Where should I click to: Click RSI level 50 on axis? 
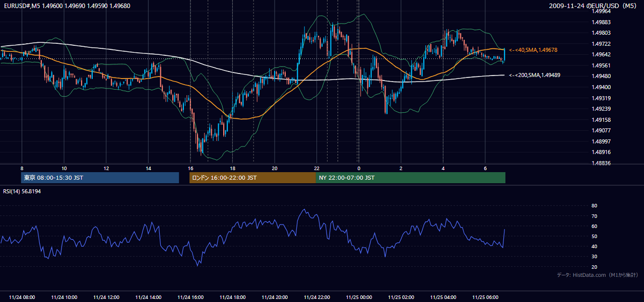point(594,236)
